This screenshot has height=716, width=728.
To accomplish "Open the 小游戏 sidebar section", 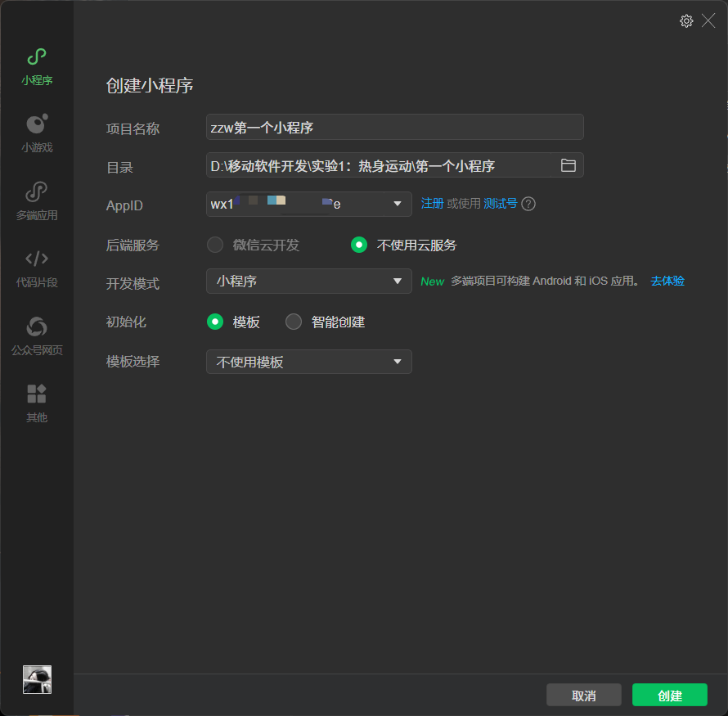I will (x=37, y=133).
